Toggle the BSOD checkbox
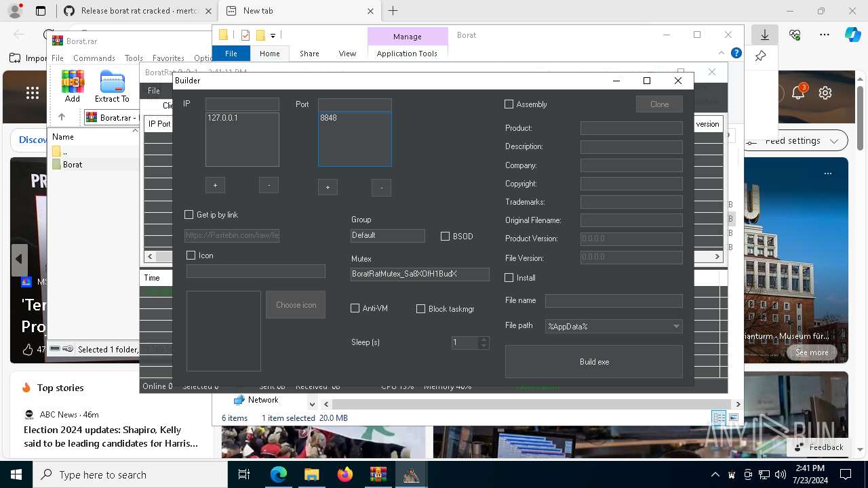868x488 pixels. (x=446, y=237)
